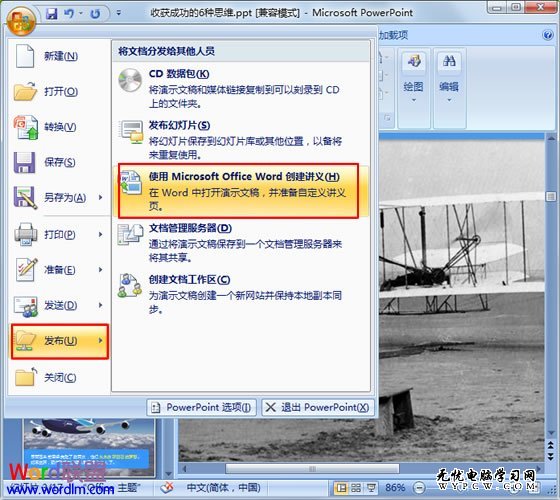Expand the Print (打印) submenu arrow

click(100, 234)
